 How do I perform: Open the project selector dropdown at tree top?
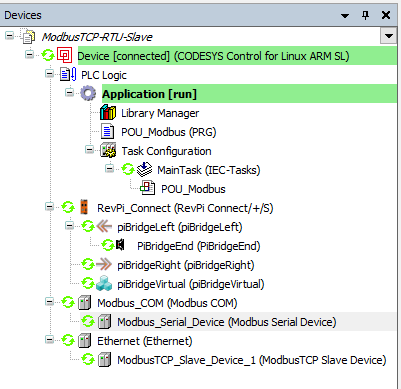tap(389, 36)
